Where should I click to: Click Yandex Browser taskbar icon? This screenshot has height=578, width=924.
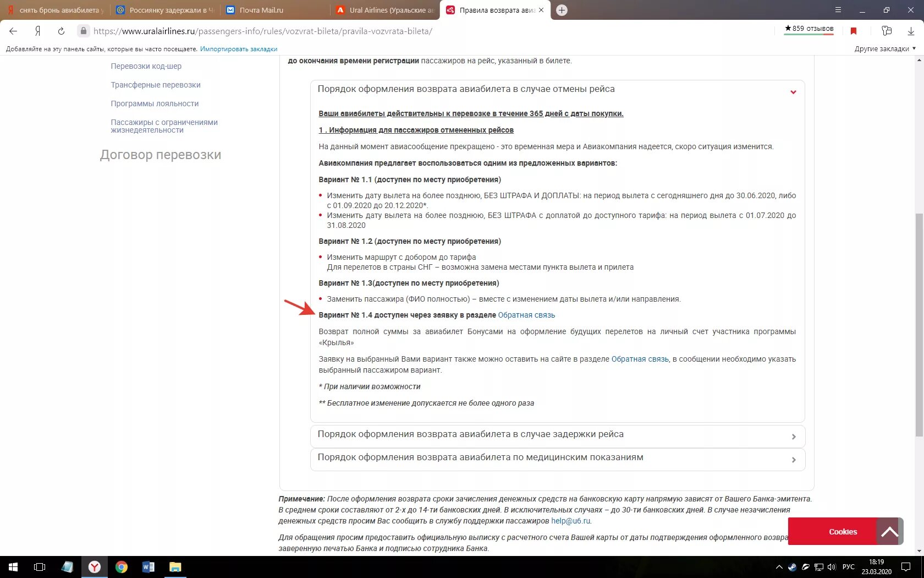click(95, 567)
